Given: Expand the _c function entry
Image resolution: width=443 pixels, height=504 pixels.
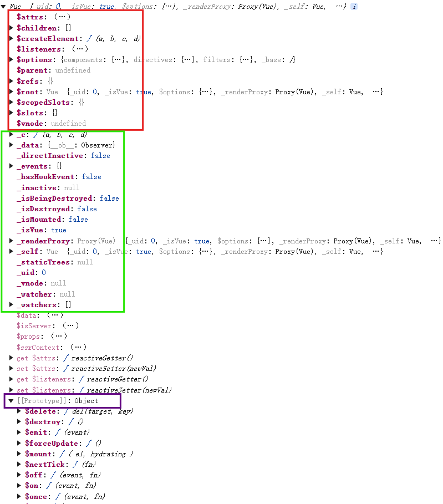Looking at the screenshot, I should tap(11, 134).
